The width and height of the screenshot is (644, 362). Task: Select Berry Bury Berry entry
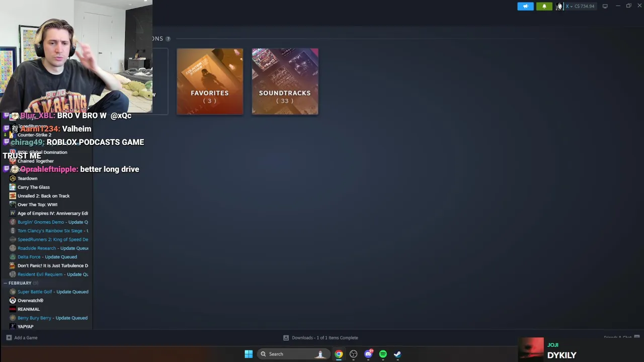(x=52, y=318)
